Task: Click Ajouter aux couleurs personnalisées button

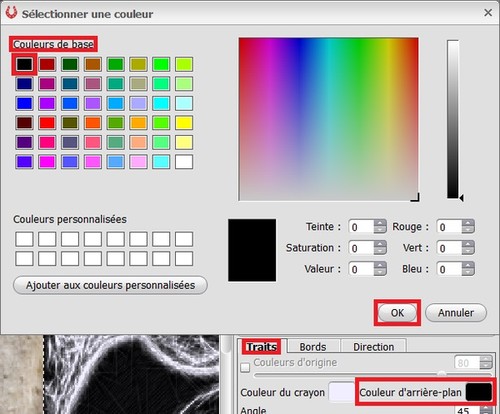Action: click(110, 285)
